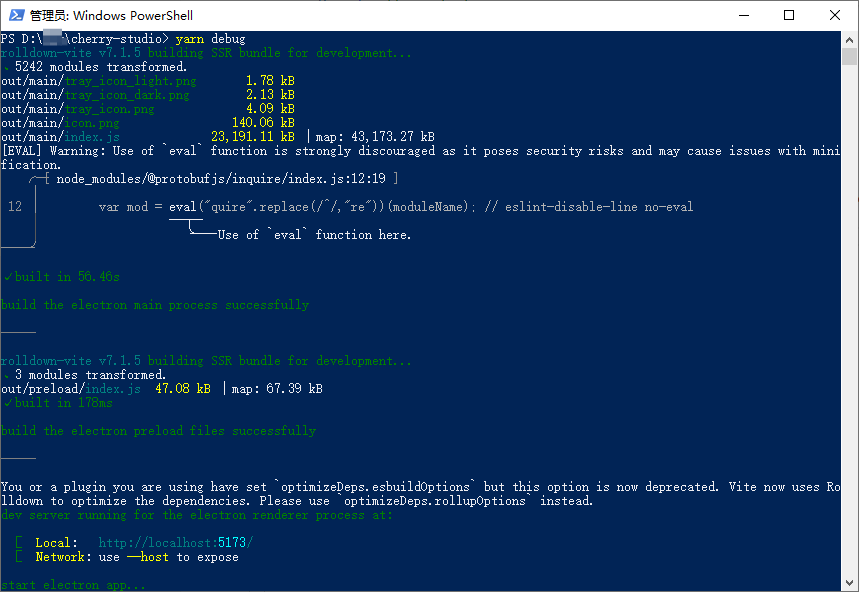Click the '47.08 kB' size value
This screenshot has width=859, height=592.
click(x=183, y=389)
